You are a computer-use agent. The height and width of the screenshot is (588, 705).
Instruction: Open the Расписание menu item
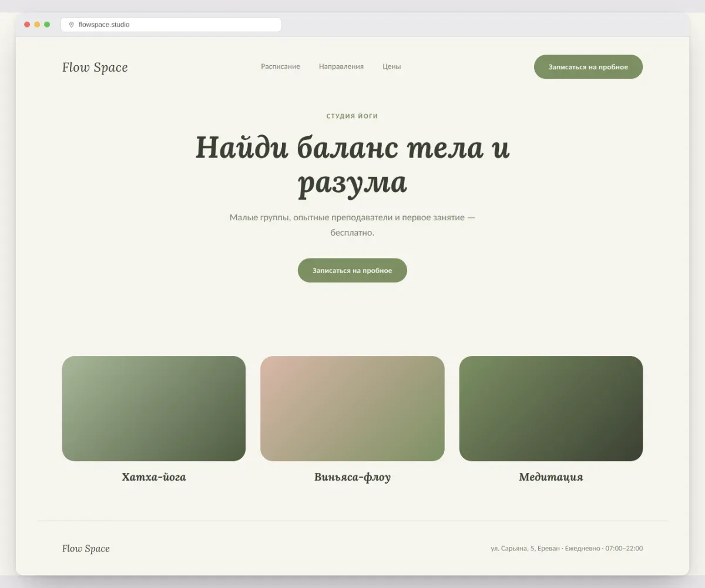point(280,66)
